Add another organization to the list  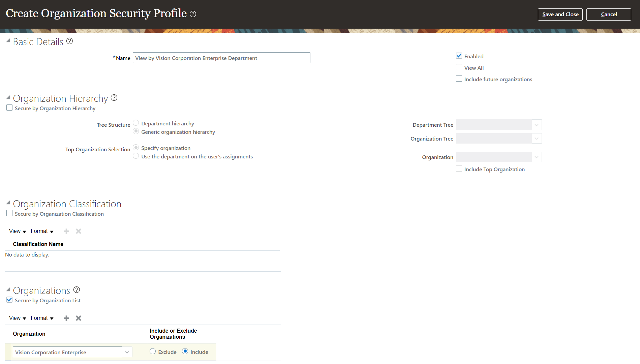[x=66, y=318]
